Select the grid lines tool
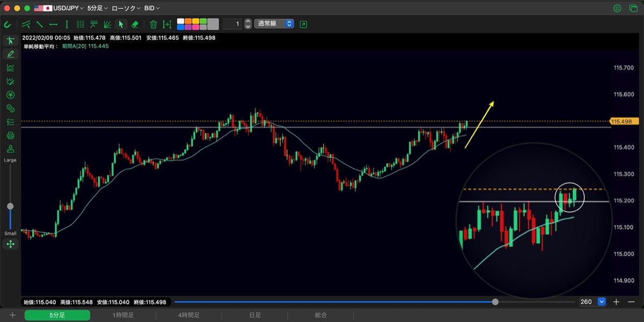644x322 pixels. click(x=80, y=24)
